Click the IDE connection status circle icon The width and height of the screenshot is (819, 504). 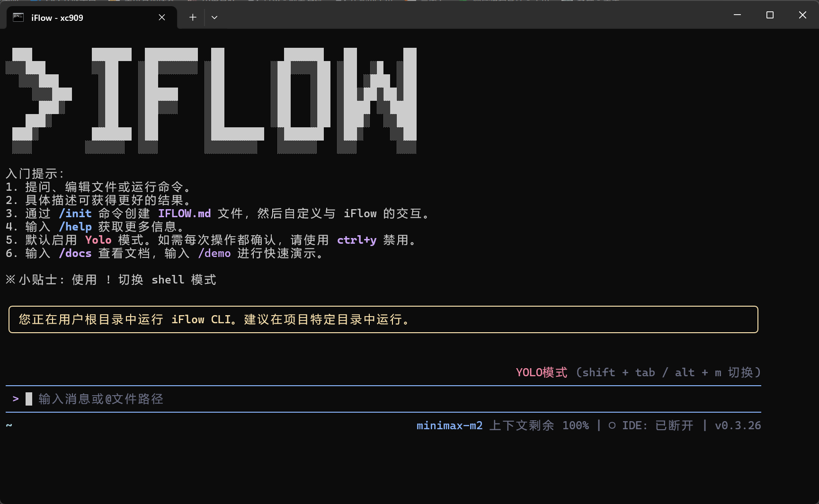click(613, 425)
